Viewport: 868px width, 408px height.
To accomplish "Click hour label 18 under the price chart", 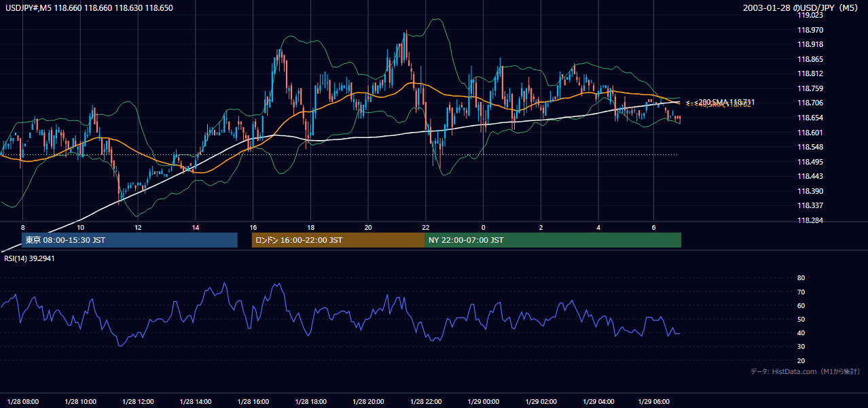I will pyautogui.click(x=310, y=227).
